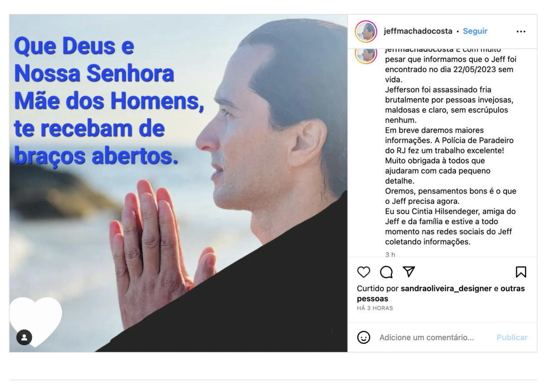The height and width of the screenshot is (392, 547).
Task: Save post with bookmark icon
Action: [521, 272]
